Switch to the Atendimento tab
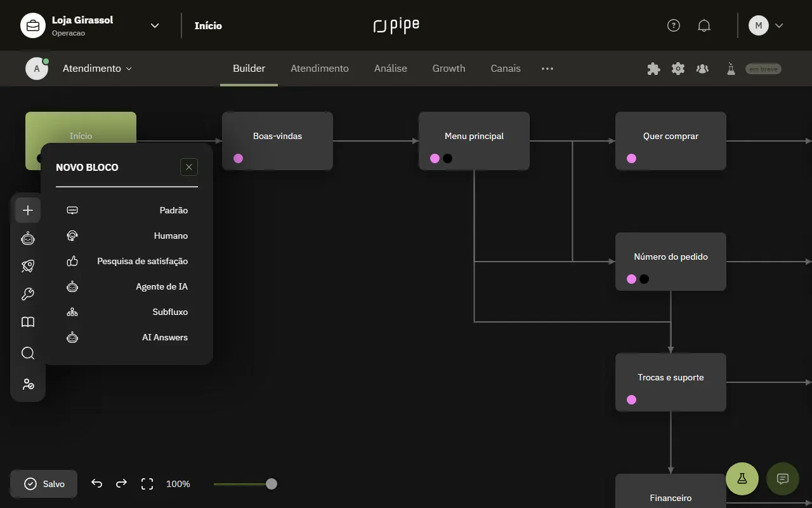Screen dimensions: 812x508 pyautogui.click(x=320, y=69)
